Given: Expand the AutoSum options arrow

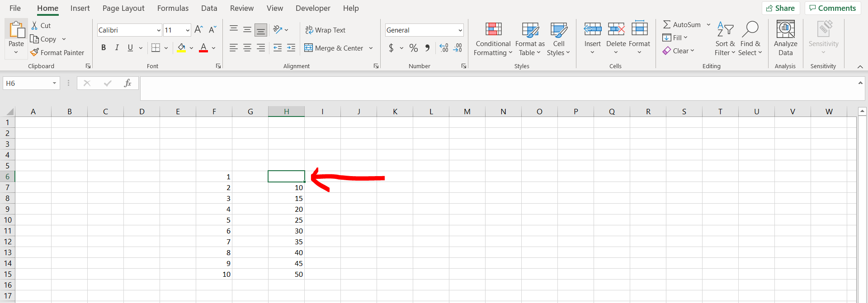Looking at the screenshot, I should point(708,24).
